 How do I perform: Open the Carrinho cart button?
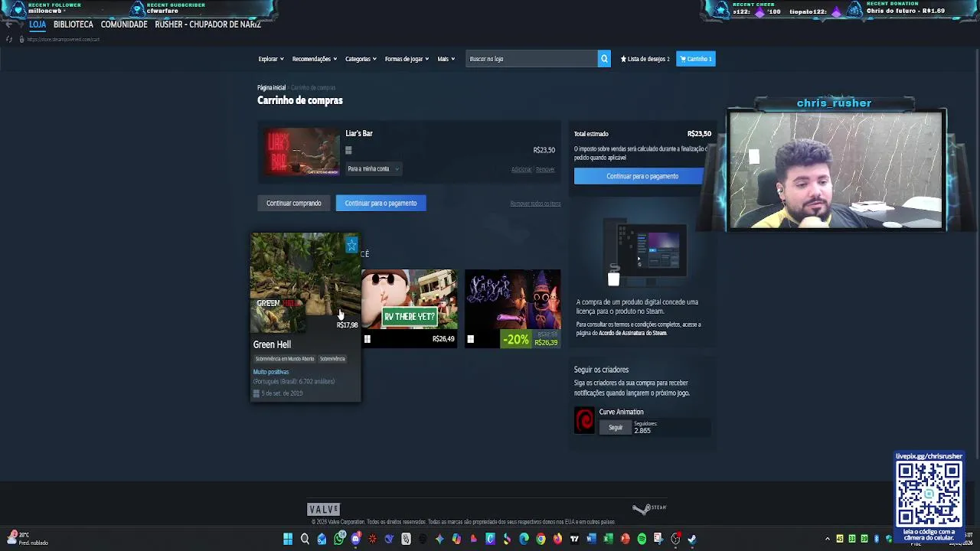(696, 59)
